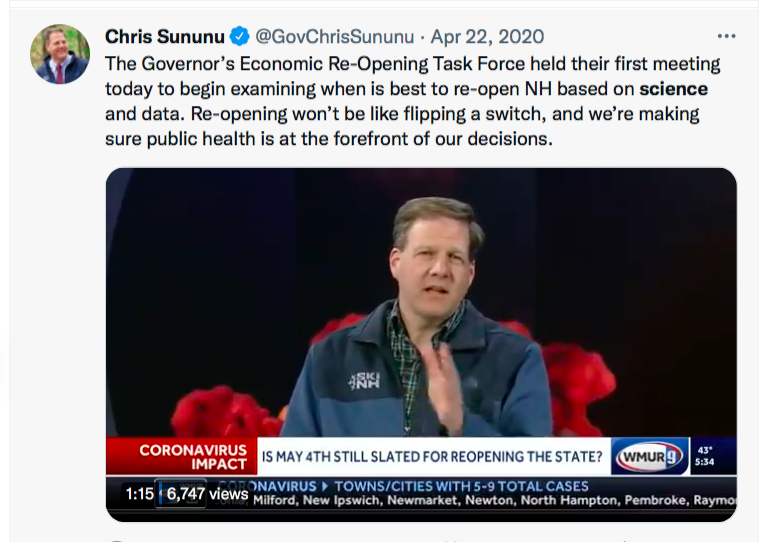Click Chris Sununu's profile avatar
777x542 pixels.
click(60, 55)
